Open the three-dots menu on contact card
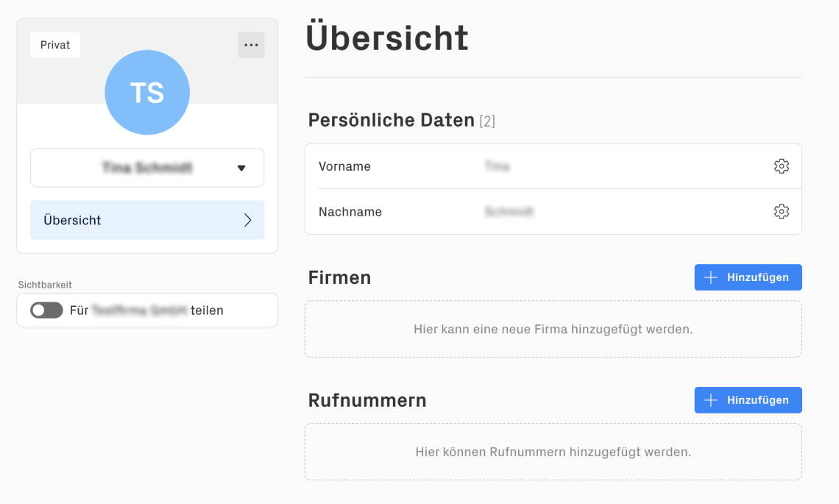The image size is (839, 504). [x=251, y=45]
